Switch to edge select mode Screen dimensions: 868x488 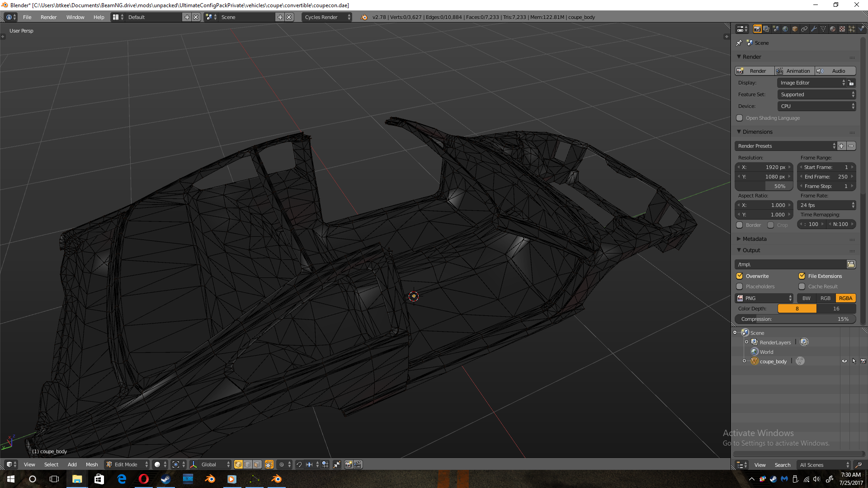[248, 465]
